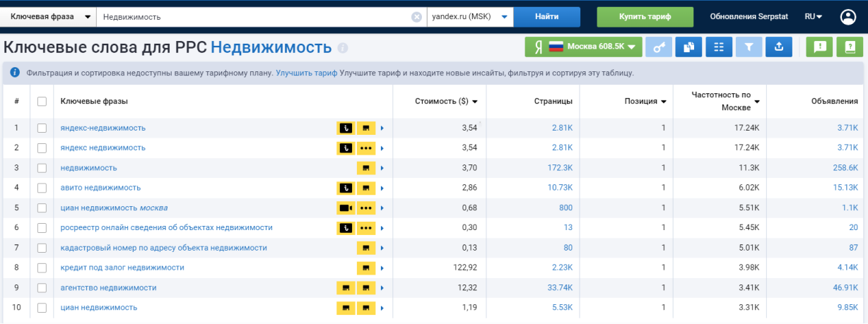Screen dimensions: 868x324
Task: Click info SERP icon in яндекс-недвижимость row
Action: point(345,128)
